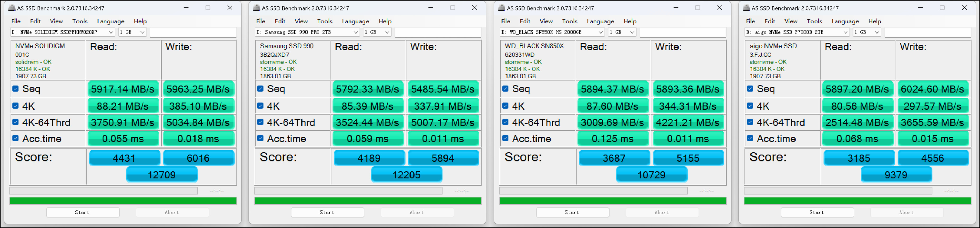Click the 3009.69 MB/s 4K-64Thrd read result
The image size is (980, 228).
(x=612, y=122)
